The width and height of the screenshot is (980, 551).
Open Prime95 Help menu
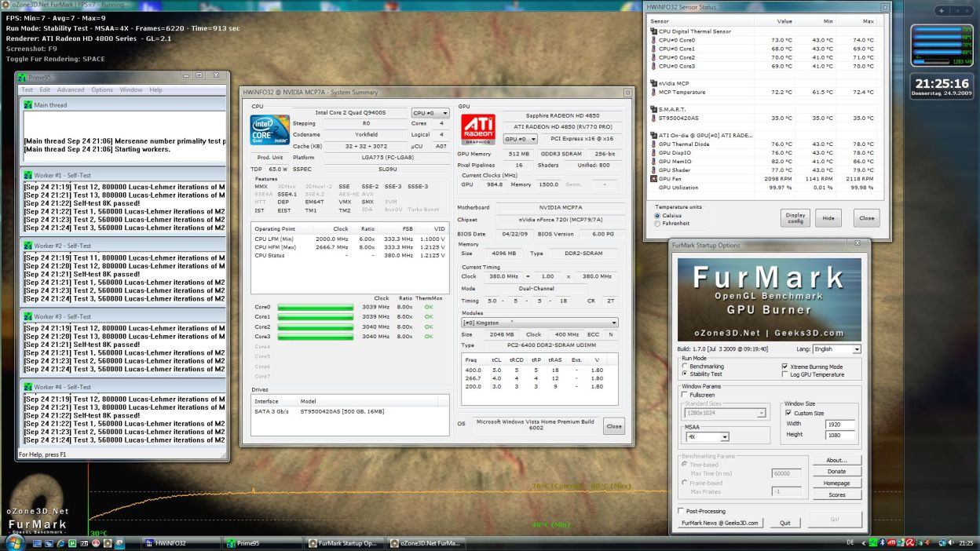coord(155,89)
